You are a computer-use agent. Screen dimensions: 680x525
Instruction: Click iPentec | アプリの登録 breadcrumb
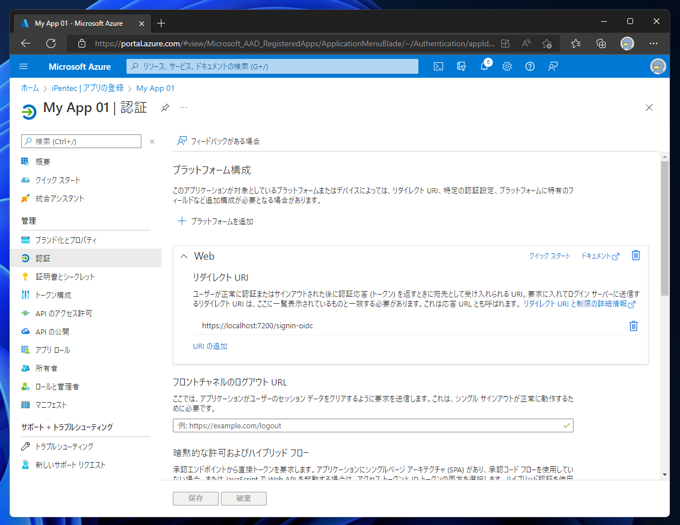tap(88, 88)
